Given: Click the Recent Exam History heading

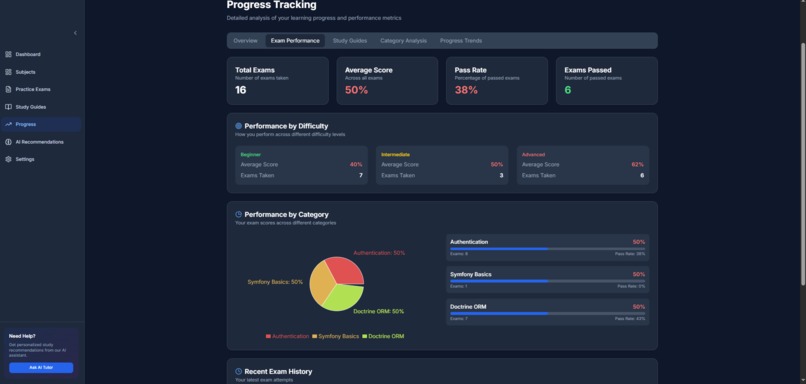Looking at the screenshot, I should [278, 371].
